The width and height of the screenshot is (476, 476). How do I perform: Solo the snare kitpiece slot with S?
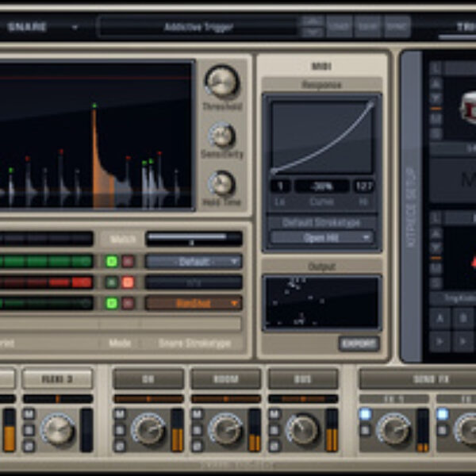coord(436,133)
